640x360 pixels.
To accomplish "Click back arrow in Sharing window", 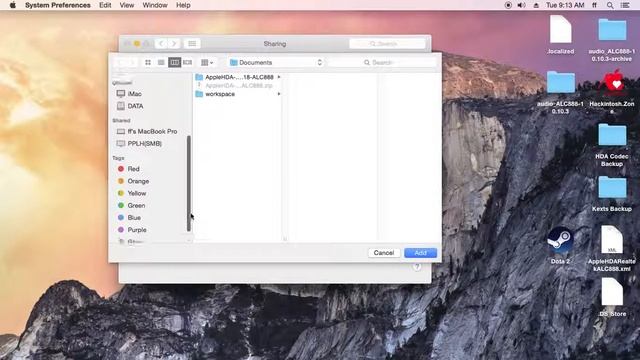I will click(x=161, y=43).
